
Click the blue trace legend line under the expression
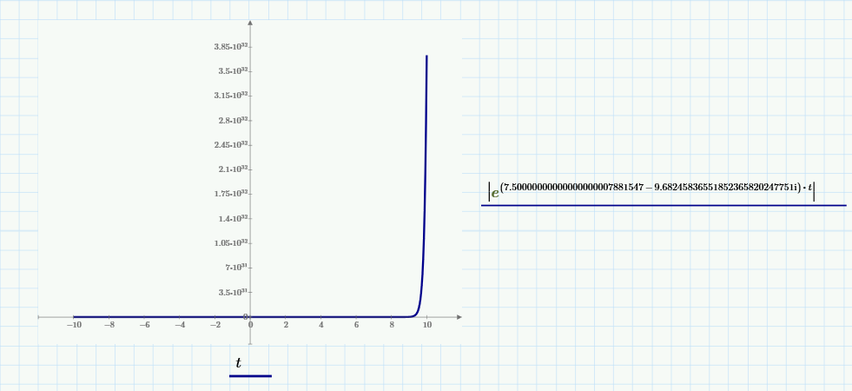663,205
